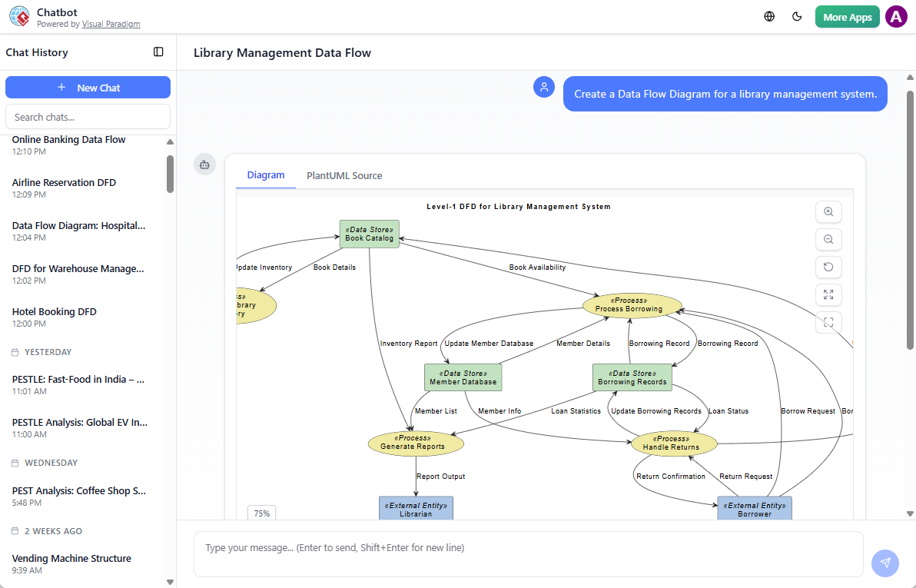The width and height of the screenshot is (916, 588).
Task: Open the user avatar account menu
Action: [896, 17]
